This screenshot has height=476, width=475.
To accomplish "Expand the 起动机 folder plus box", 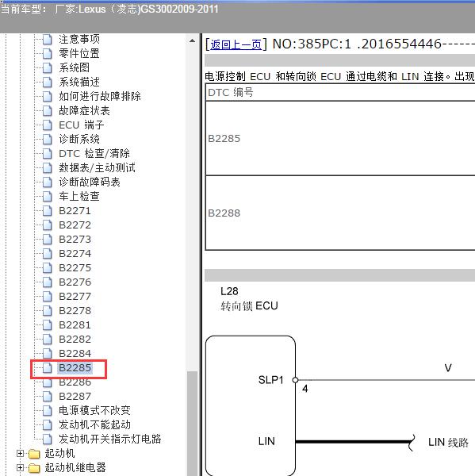I will [20, 453].
